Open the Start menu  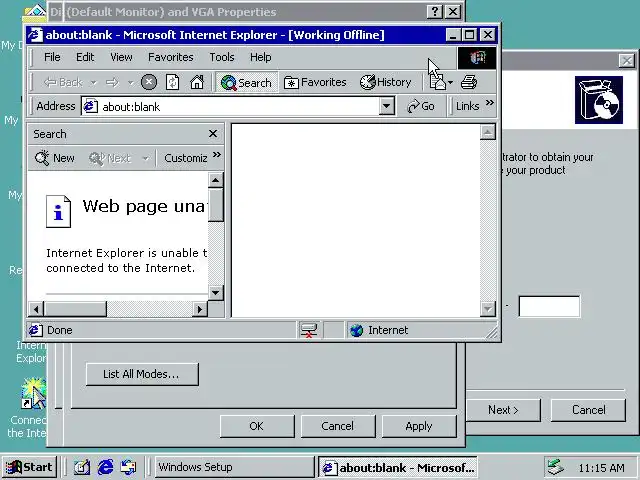[x=29, y=467]
